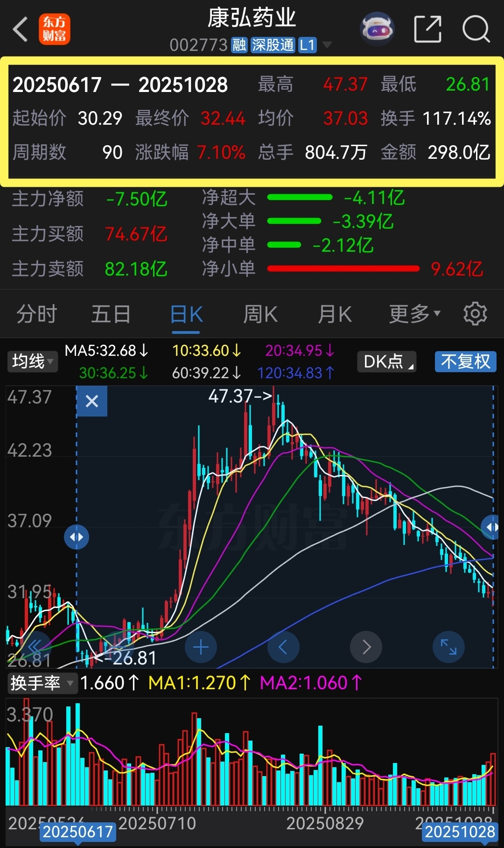Tap stock code 002773
Screen dimensions: 504x848
pyautogui.click(x=198, y=45)
